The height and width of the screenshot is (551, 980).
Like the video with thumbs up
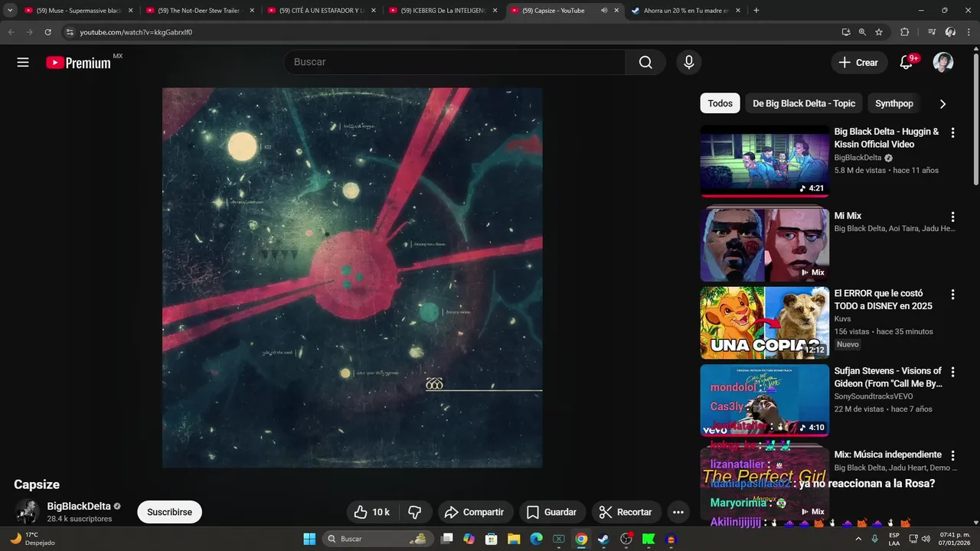coord(373,512)
